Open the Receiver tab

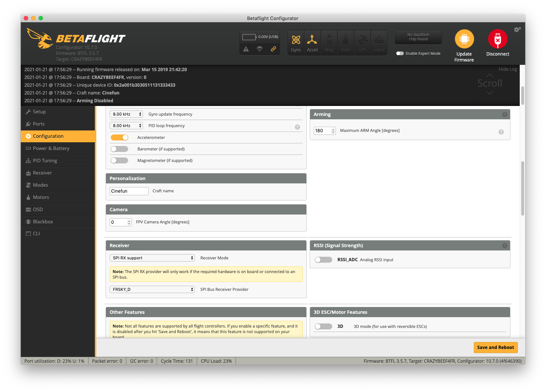(x=58, y=173)
